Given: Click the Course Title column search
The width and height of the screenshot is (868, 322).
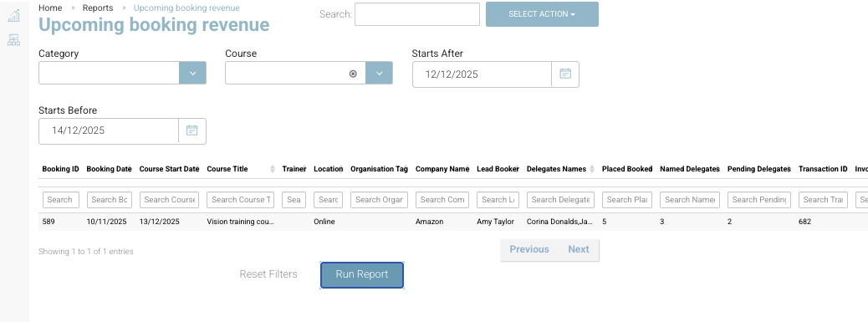Looking at the screenshot, I should tap(240, 200).
